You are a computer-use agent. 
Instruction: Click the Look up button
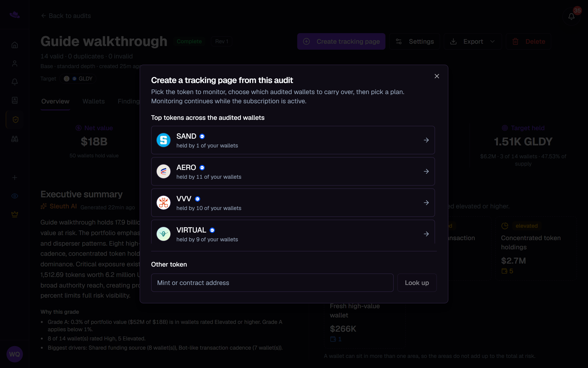click(x=417, y=283)
